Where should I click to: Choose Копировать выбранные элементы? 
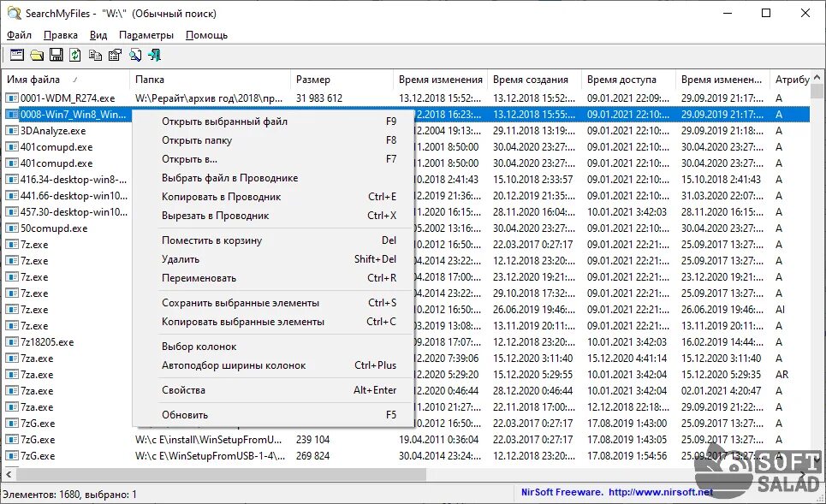pos(272,322)
